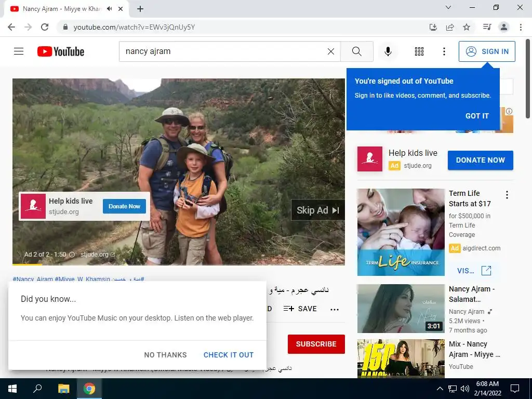Open the Chrome profile avatar
The width and height of the screenshot is (532, 399).
[x=504, y=27]
